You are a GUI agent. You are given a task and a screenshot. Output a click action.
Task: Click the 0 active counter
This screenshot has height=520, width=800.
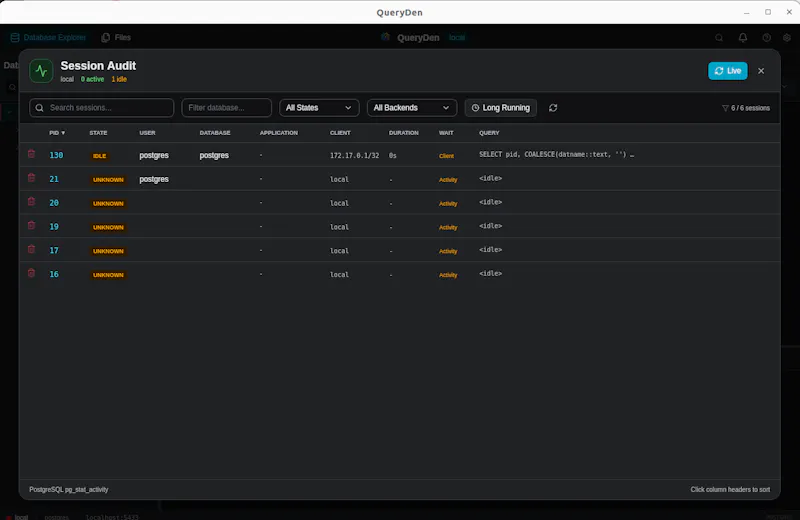(92, 79)
